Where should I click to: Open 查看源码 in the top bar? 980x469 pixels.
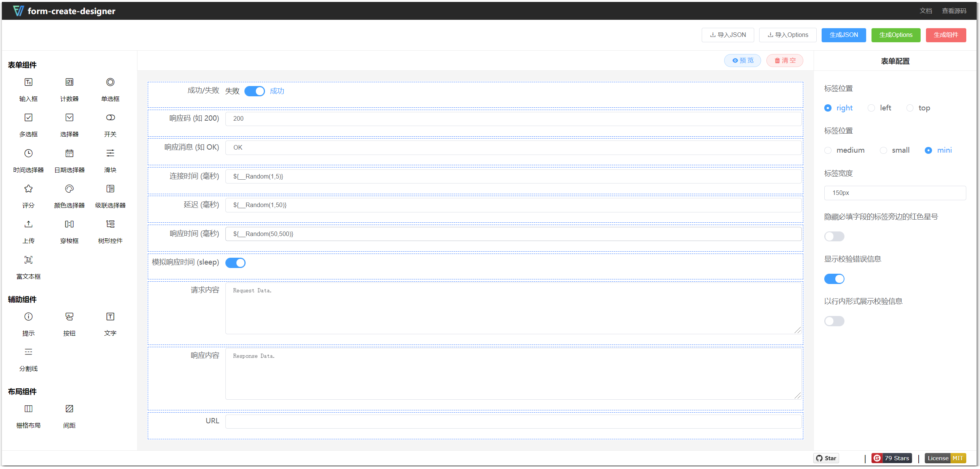pos(954,11)
